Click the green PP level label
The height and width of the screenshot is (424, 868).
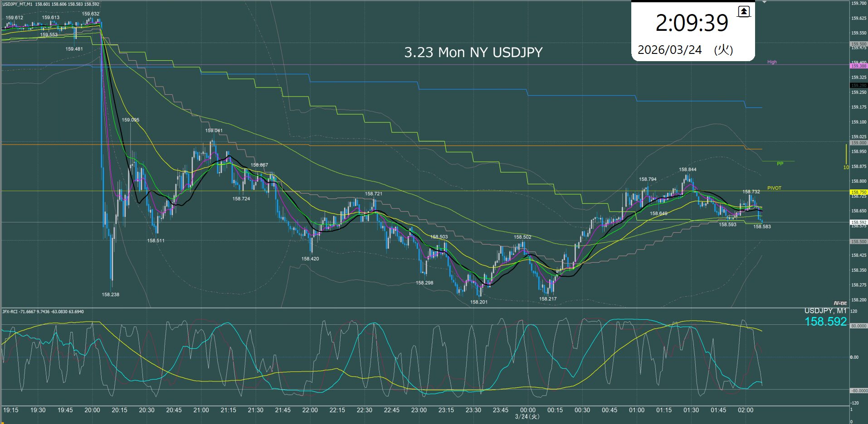[780, 164]
